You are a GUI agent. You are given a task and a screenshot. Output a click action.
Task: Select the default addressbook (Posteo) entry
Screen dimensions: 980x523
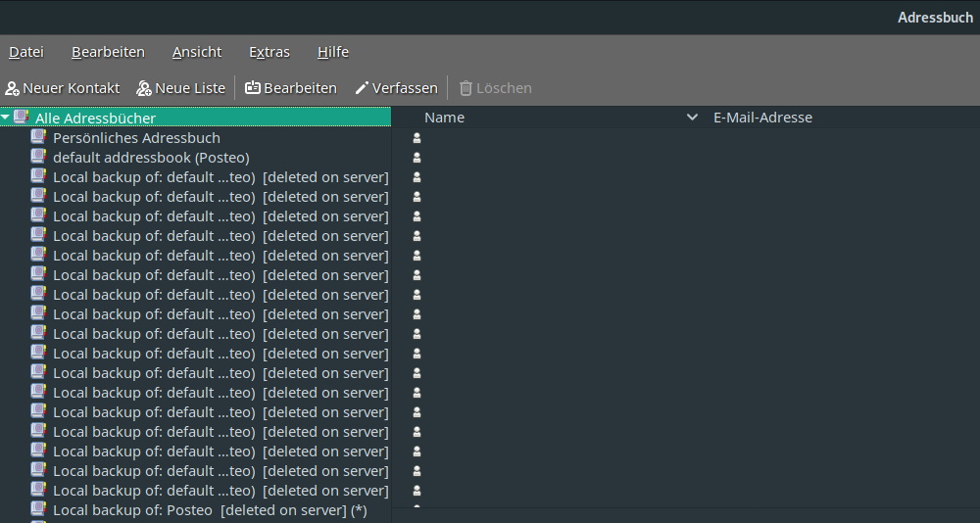(x=151, y=158)
